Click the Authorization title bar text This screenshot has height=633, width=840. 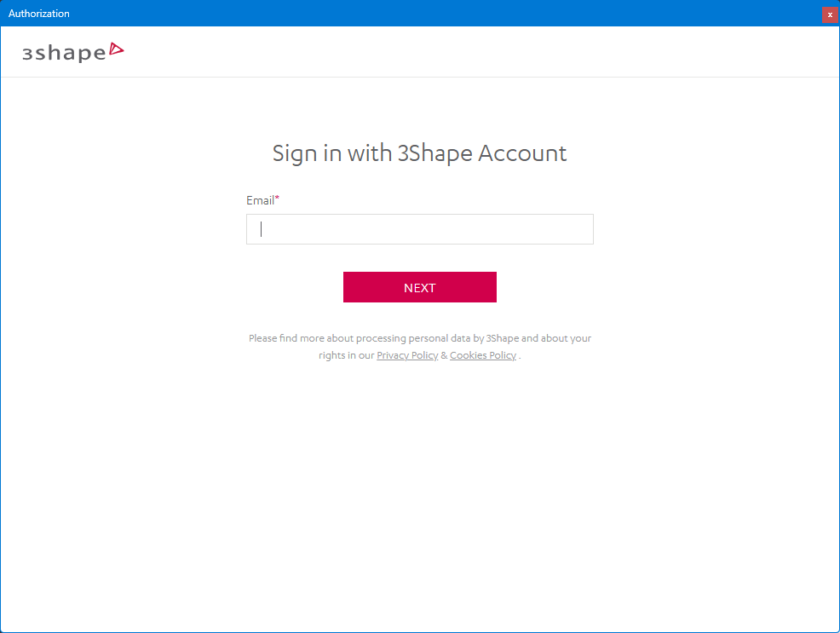pyautogui.click(x=38, y=14)
